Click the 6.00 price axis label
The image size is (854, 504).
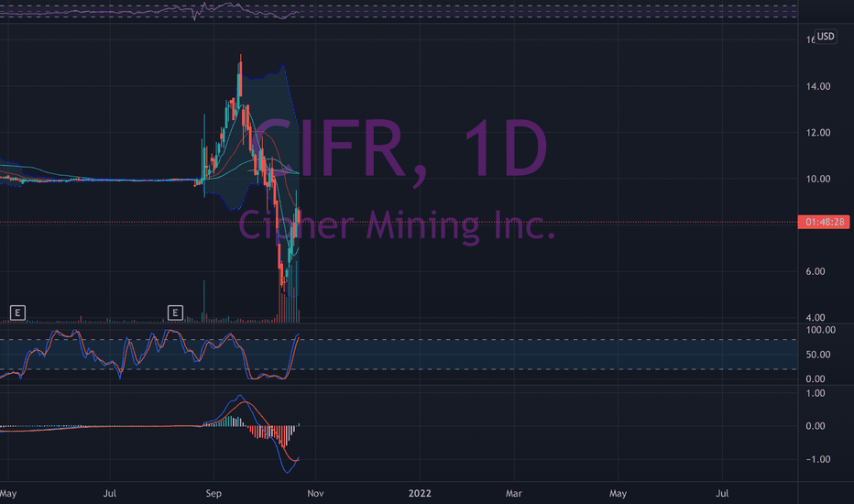tap(816, 271)
